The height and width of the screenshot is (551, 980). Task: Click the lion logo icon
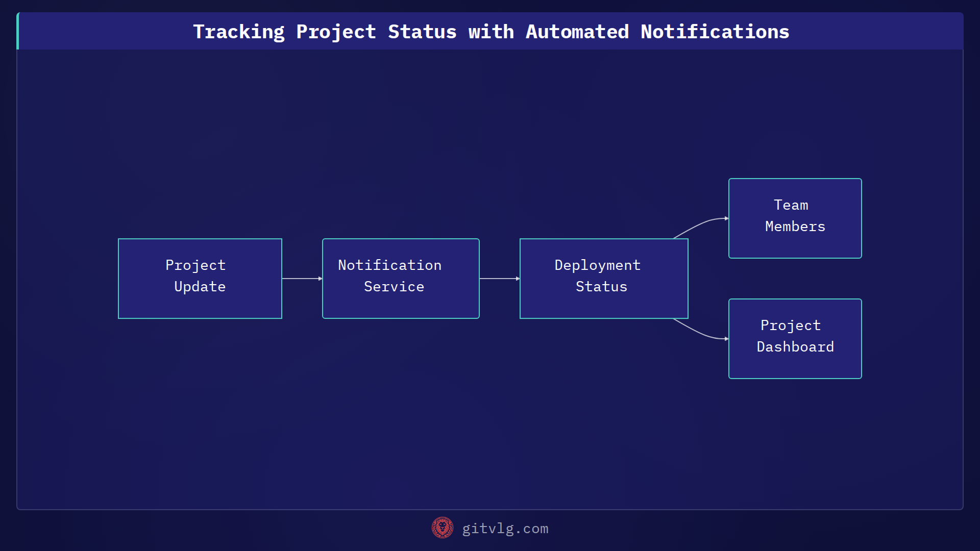point(442,528)
